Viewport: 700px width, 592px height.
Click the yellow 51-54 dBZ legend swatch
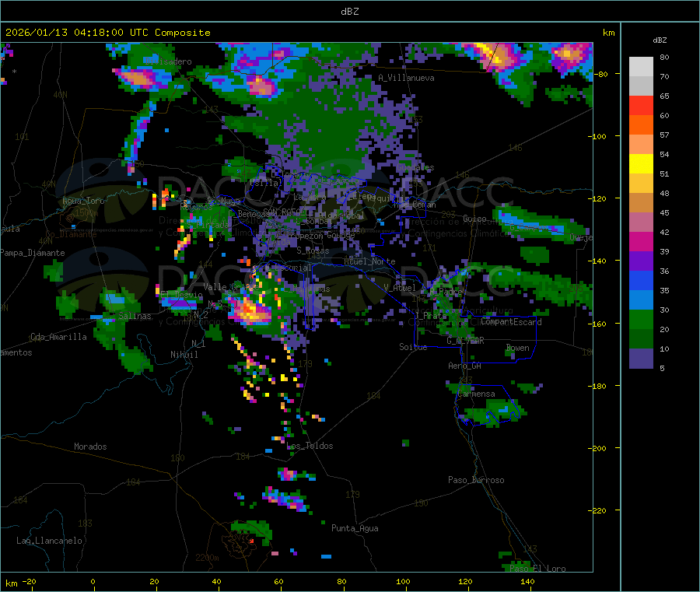tap(641, 164)
